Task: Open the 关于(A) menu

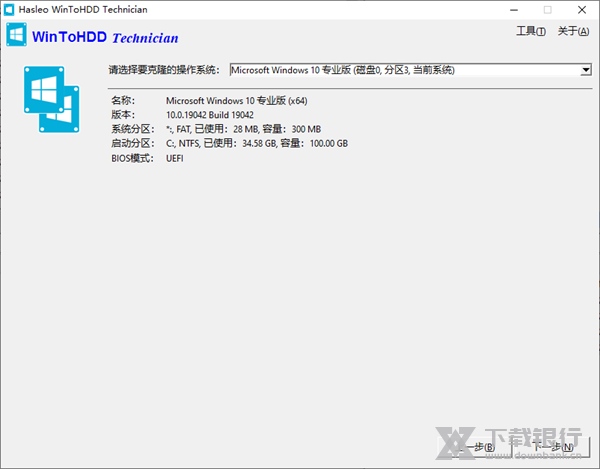Action: coord(573,31)
